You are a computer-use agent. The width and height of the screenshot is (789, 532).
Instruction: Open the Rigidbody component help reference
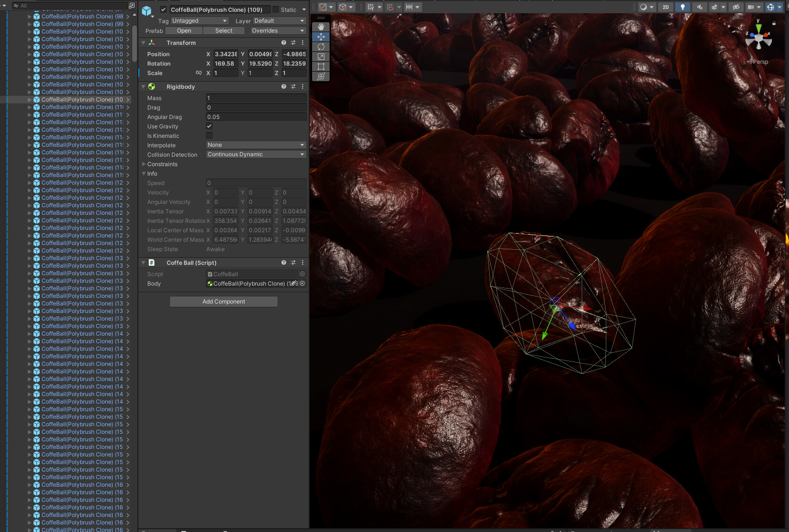pyautogui.click(x=284, y=87)
